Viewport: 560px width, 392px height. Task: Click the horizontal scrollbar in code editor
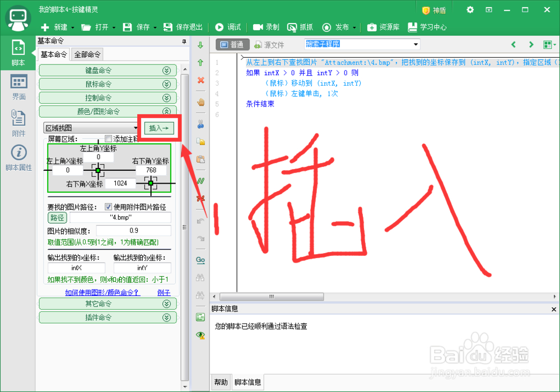(x=272, y=297)
